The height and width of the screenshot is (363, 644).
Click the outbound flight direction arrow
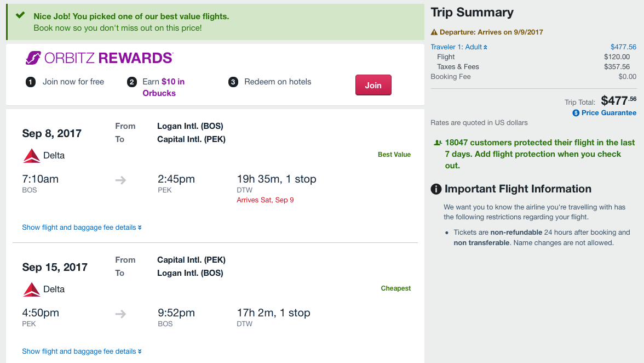coord(121,180)
